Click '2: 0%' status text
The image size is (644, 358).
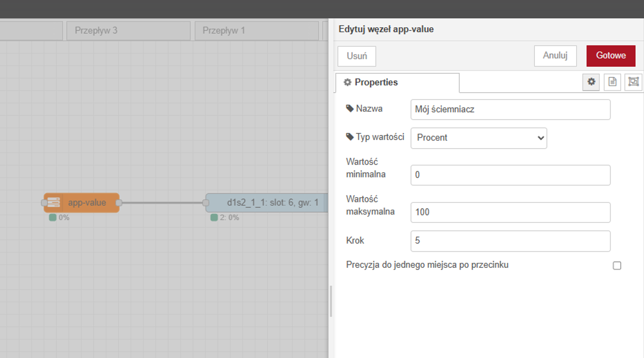[230, 218]
